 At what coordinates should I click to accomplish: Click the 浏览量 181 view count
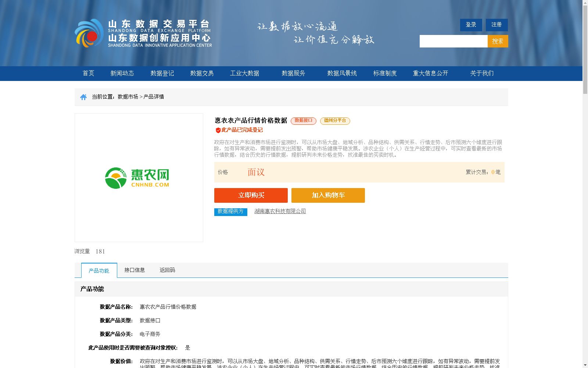click(90, 251)
